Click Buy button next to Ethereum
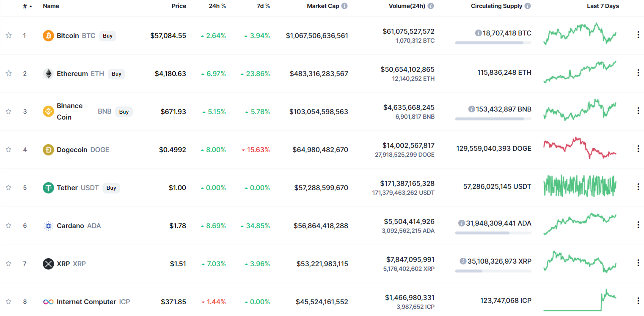644x316 pixels. (x=116, y=74)
